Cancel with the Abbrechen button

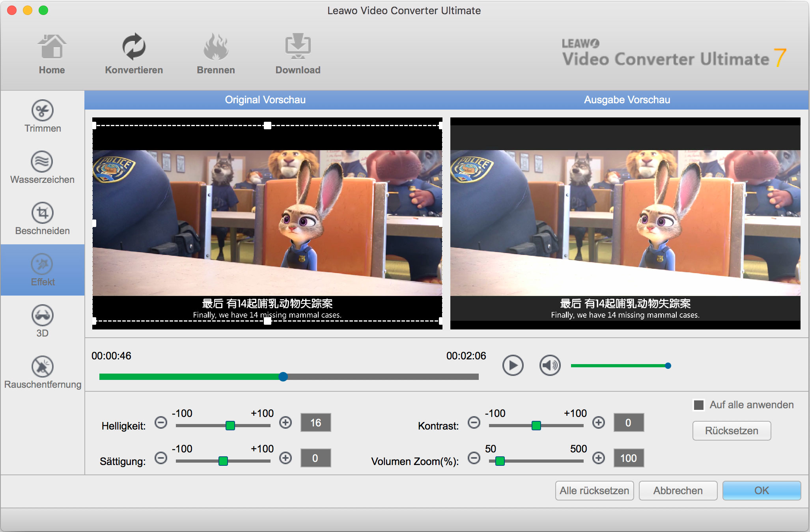678,491
